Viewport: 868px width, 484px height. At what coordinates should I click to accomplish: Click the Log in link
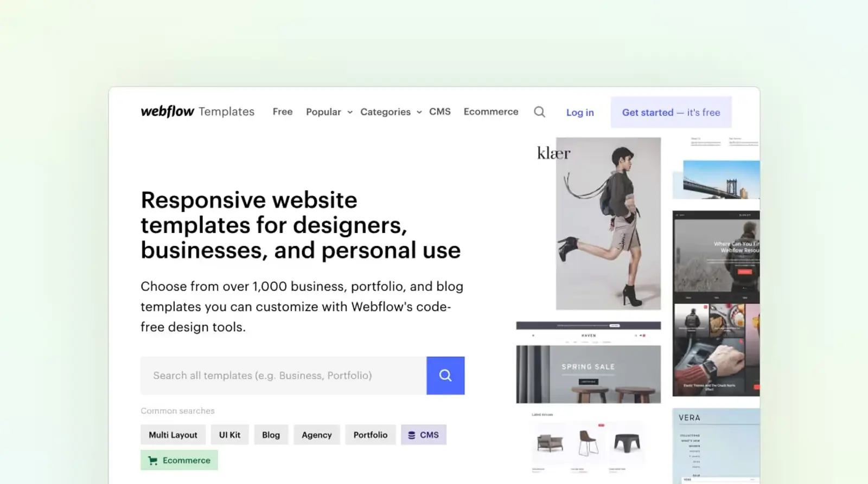click(580, 113)
